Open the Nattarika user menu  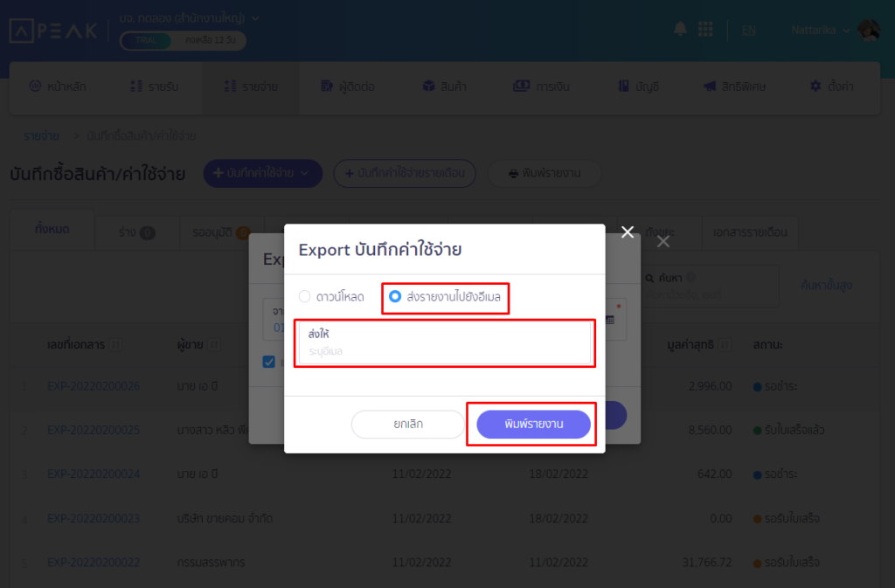[x=820, y=30]
